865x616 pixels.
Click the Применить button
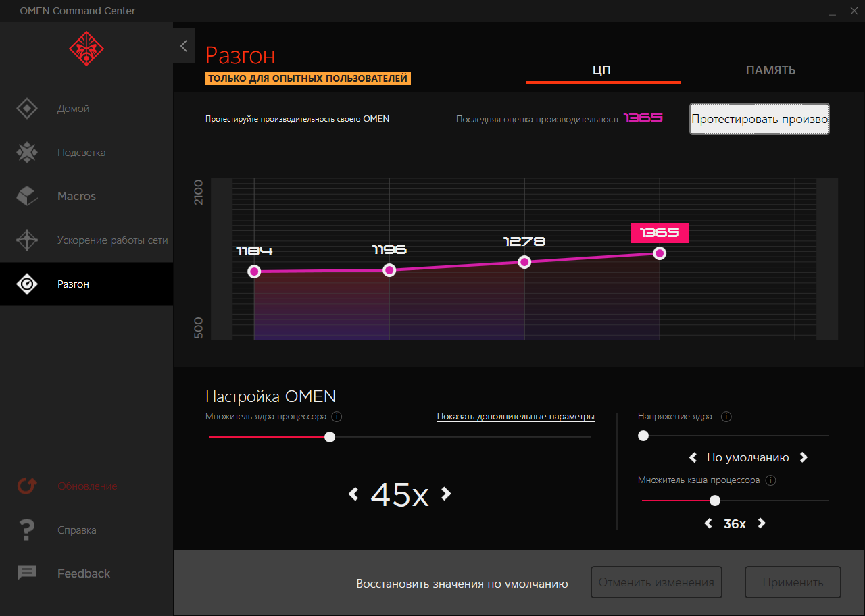[793, 582]
